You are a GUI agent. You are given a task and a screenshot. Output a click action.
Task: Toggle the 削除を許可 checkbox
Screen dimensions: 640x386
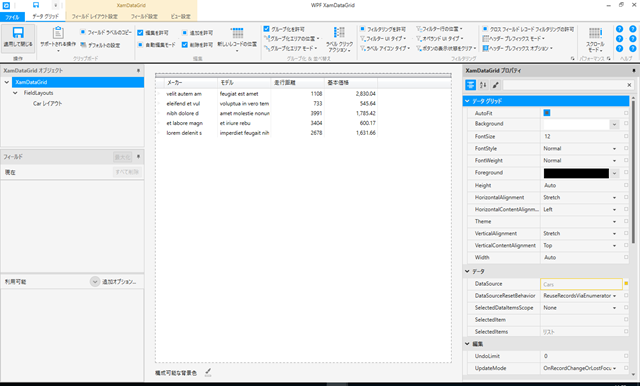click(x=184, y=45)
